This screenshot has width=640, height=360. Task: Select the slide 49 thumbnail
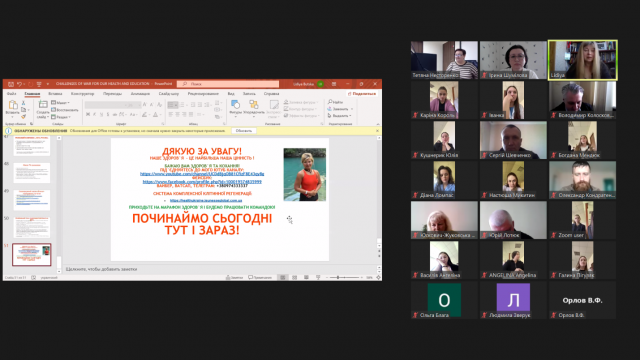(x=31, y=200)
